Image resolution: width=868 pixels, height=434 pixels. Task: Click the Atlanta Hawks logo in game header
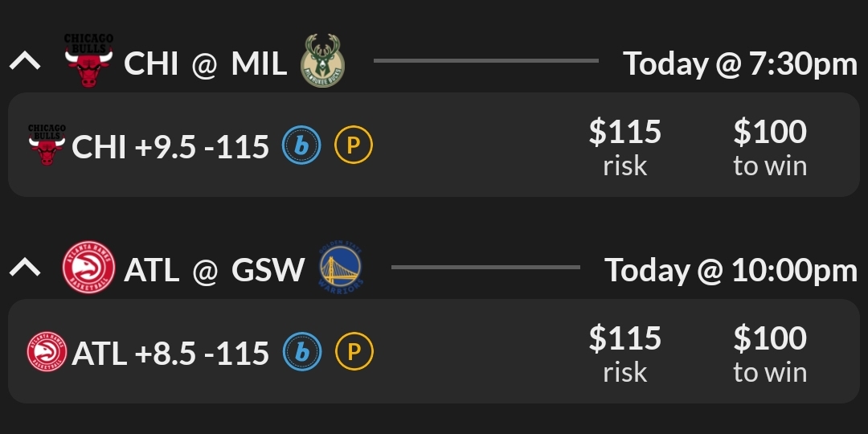[x=88, y=268]
